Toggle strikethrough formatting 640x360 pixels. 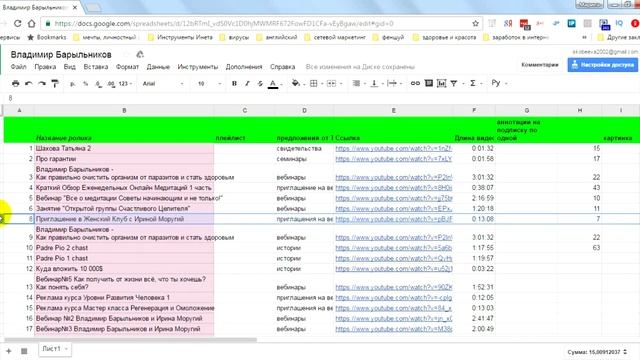[x=260, y=83]
